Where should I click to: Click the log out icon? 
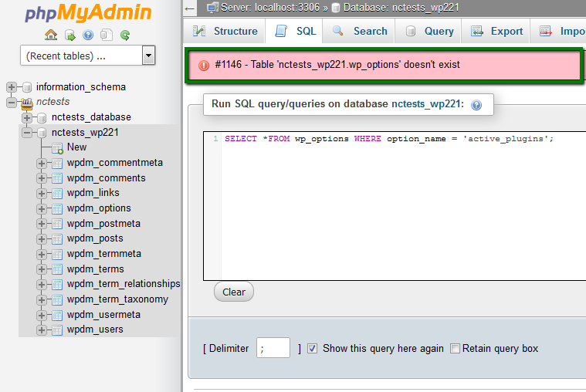(70, 35)
